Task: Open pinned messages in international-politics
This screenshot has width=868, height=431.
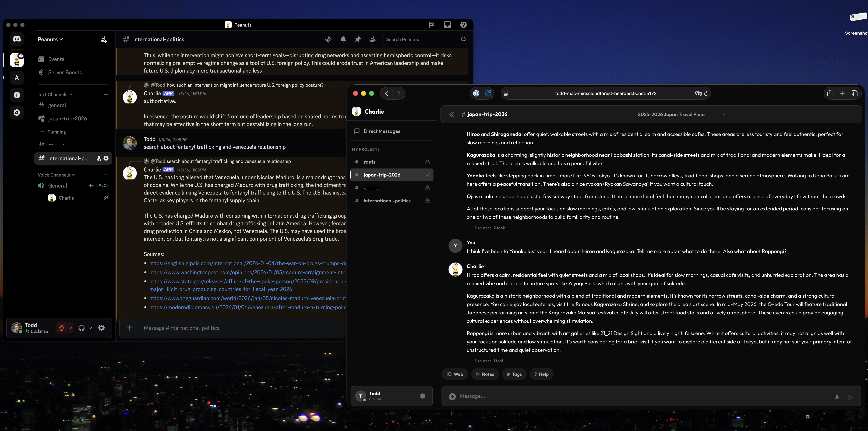Action: [x=358, y=39]
